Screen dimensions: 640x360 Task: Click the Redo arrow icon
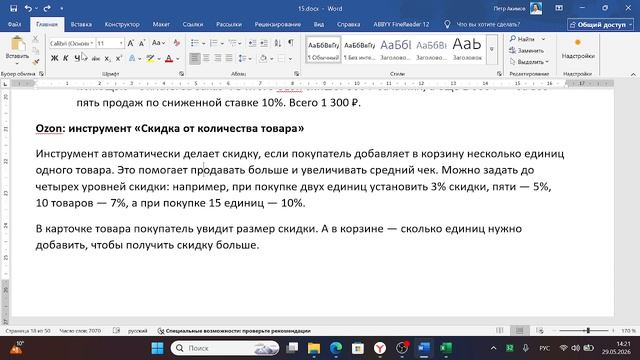[x=47, y=8]
